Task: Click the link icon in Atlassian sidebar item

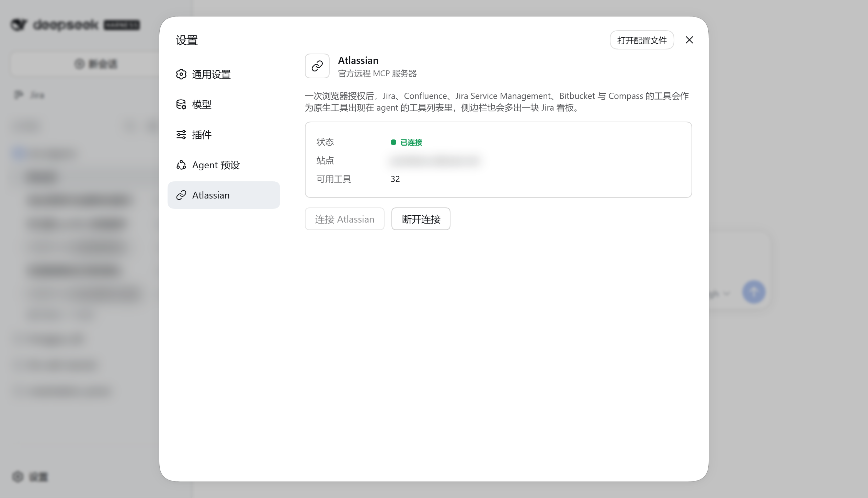Action: [181, 195]
